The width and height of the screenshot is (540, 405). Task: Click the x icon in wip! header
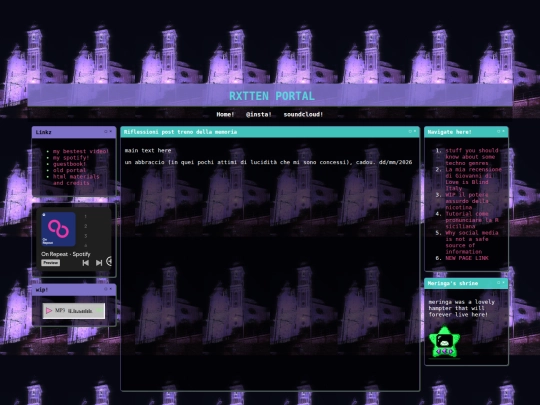(111, 289)
